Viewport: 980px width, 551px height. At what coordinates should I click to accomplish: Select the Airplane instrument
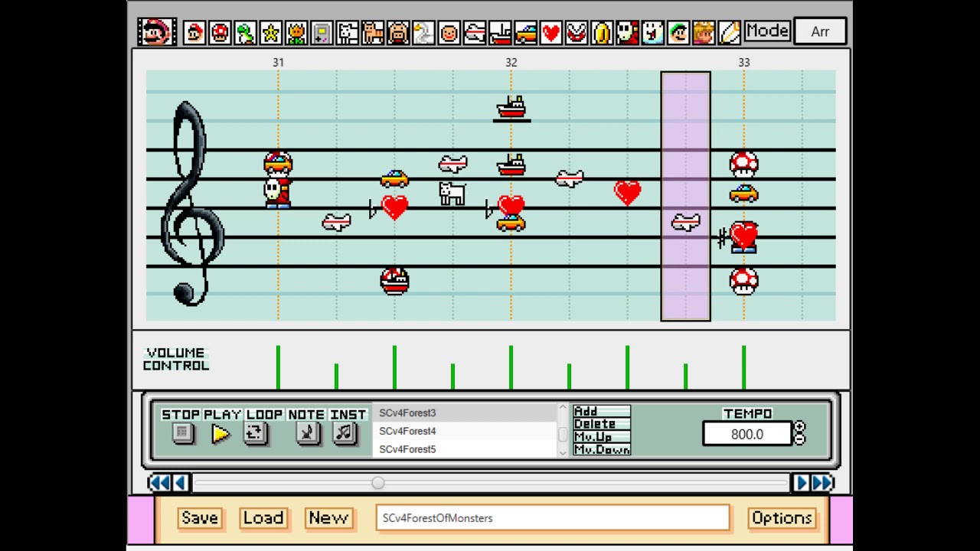pos(474,32)
